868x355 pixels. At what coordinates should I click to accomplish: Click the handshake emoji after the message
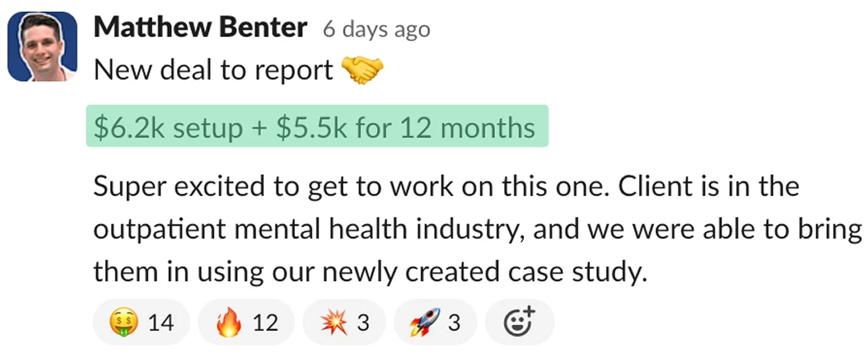tap(362, 71)
